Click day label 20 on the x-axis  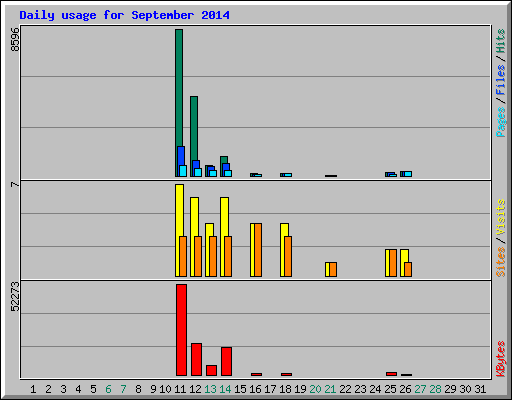pyautogui.click(x=315, y=389)
